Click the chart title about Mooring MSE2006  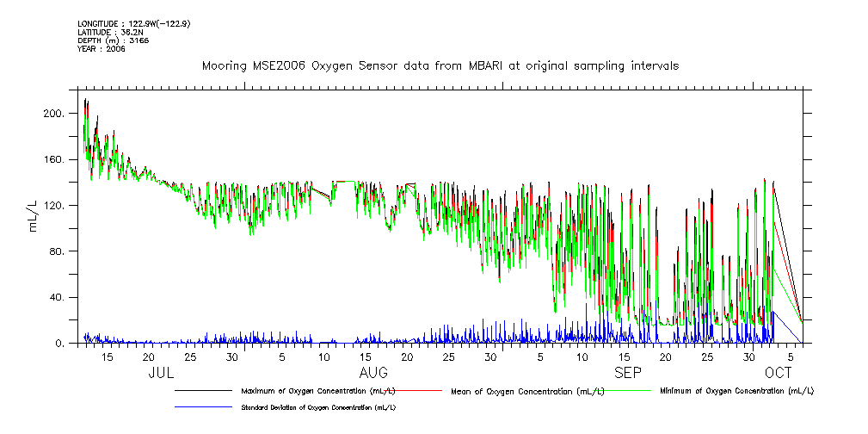(440, 65)
